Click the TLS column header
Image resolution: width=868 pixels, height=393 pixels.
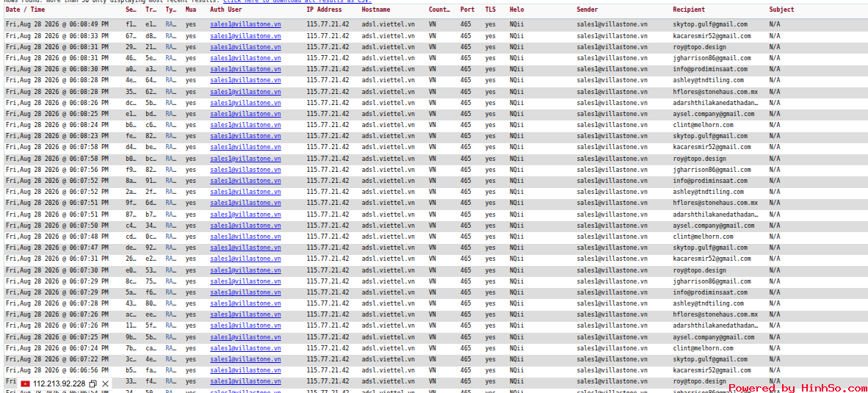(x=491, y=10)
